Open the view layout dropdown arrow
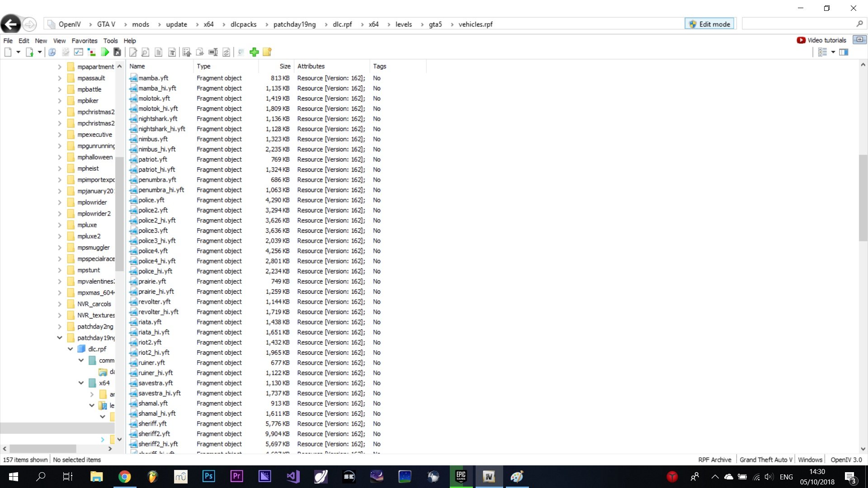Viewport: 868px width, 488px height. [x=833, y=52]
